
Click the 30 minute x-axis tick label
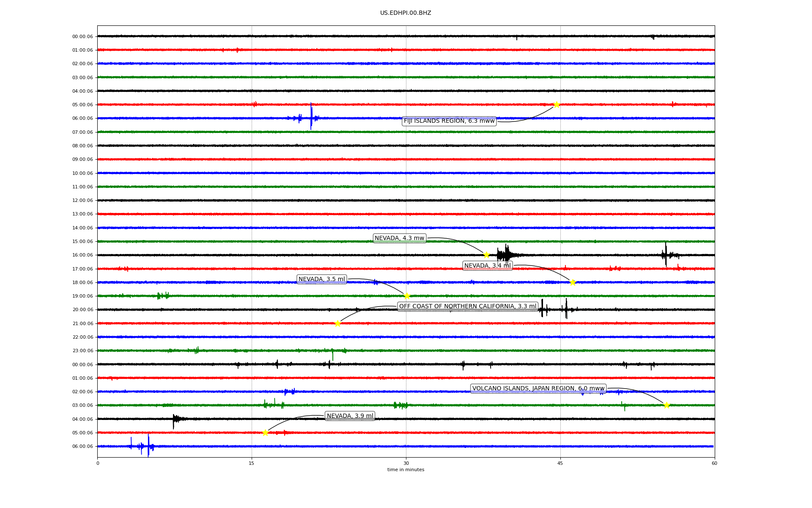coord(406,463)
